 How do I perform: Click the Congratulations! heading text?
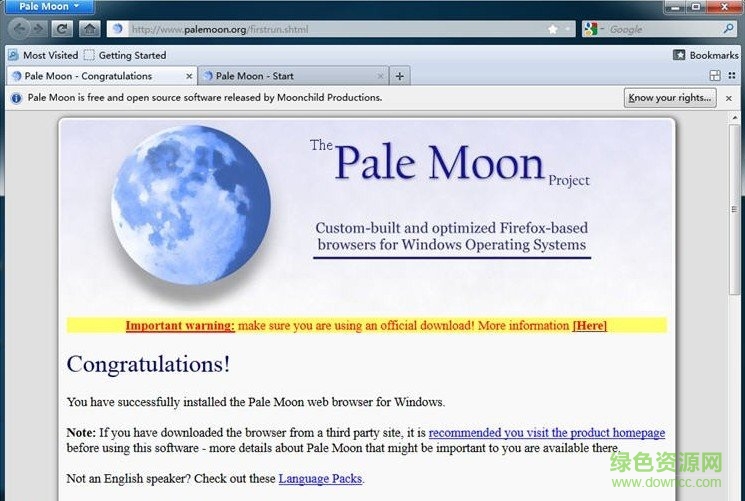(x=148, y=365)
